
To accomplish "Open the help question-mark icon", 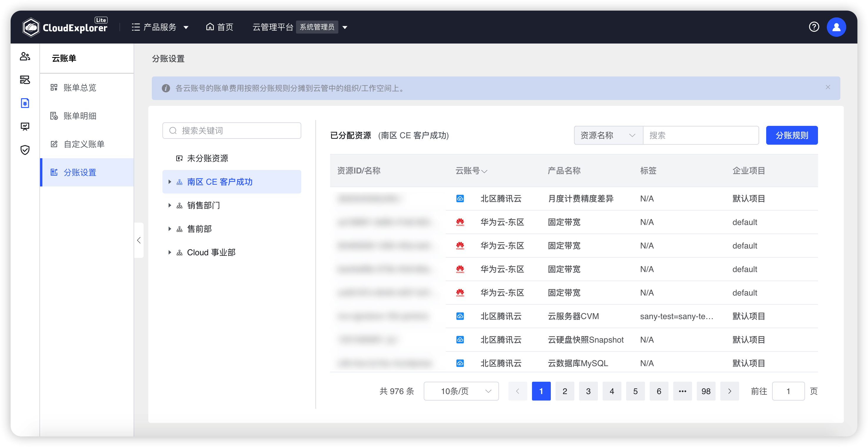I will pyautogui.click(x=814, y=26).
